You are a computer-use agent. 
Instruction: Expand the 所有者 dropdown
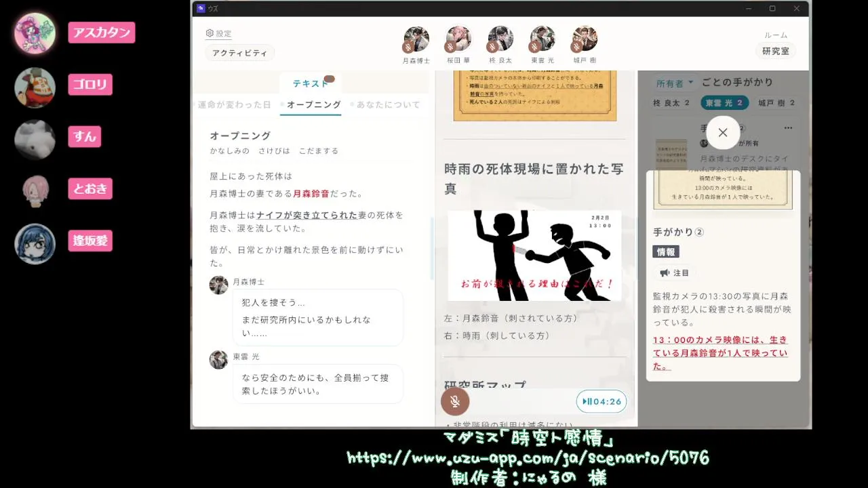point(675,83)
